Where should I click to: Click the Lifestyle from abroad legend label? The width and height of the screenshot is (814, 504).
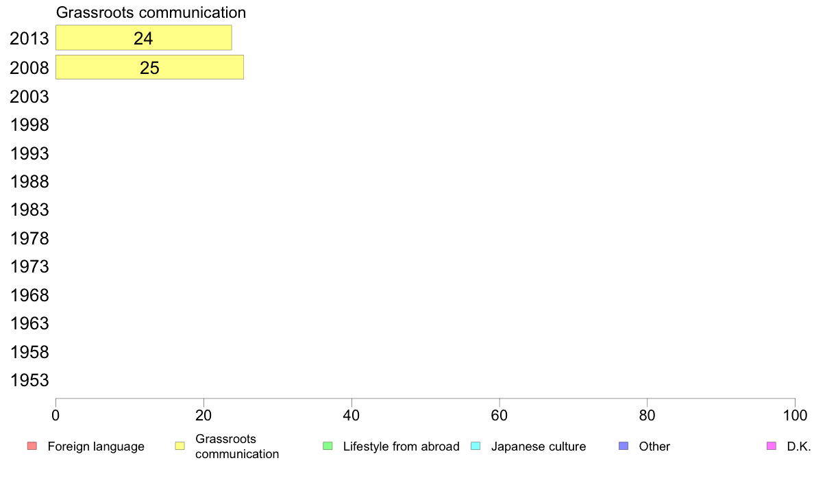[x=402, y=446]
